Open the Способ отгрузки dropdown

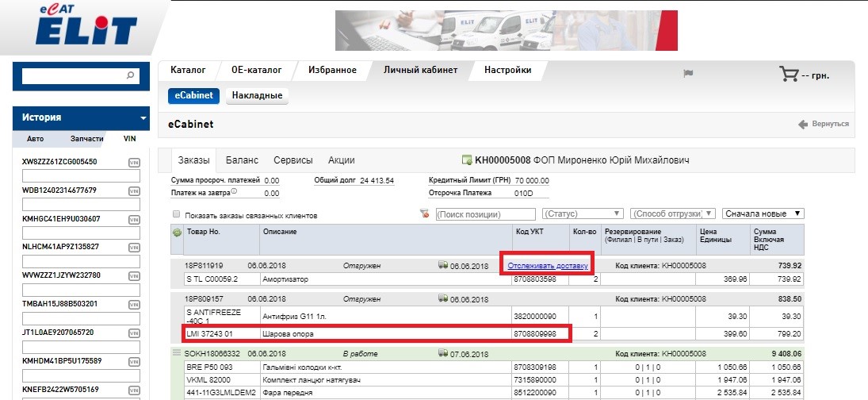672,214
